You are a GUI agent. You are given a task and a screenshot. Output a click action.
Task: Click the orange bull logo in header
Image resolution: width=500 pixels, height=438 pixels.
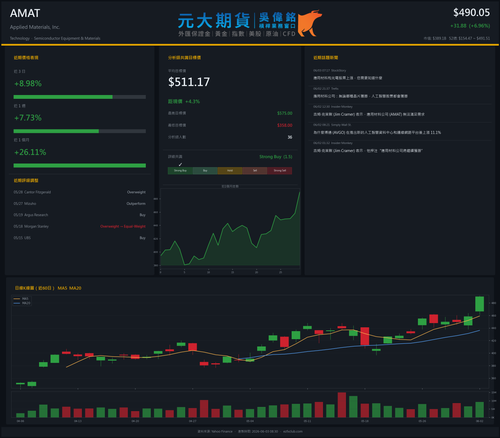point(310,23)
